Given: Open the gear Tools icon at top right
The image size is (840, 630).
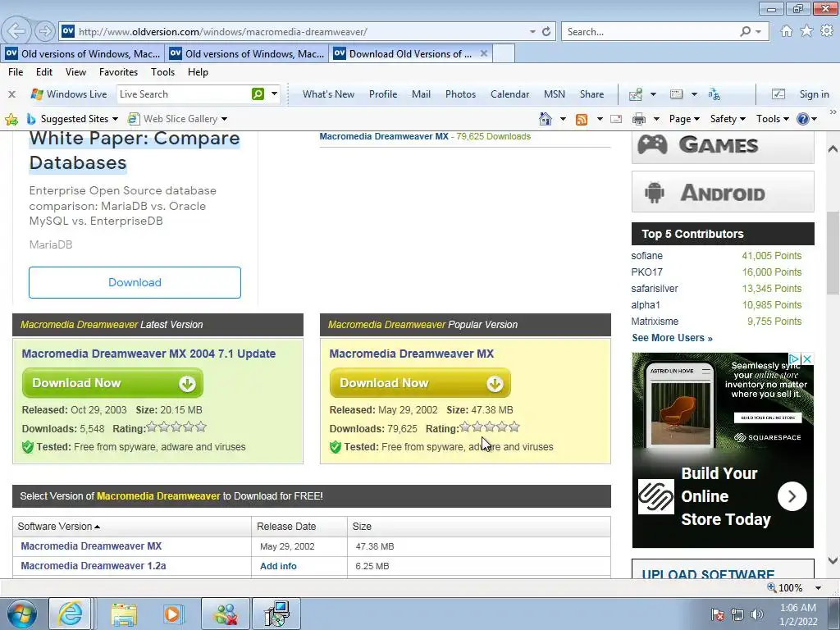Looking at the screenshot, I should [x=827, y=31].
